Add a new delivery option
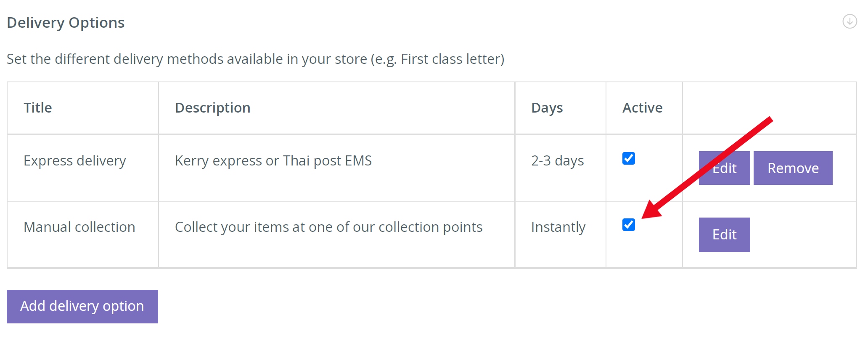Screen dimensions: 868x357 point(82,306)
